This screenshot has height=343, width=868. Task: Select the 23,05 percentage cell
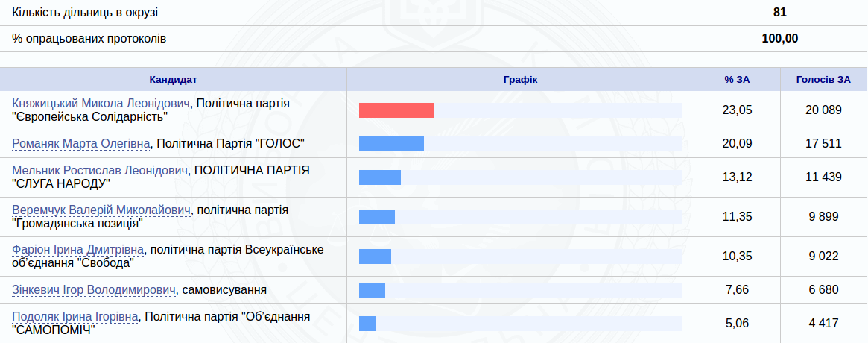click(738, 110)
